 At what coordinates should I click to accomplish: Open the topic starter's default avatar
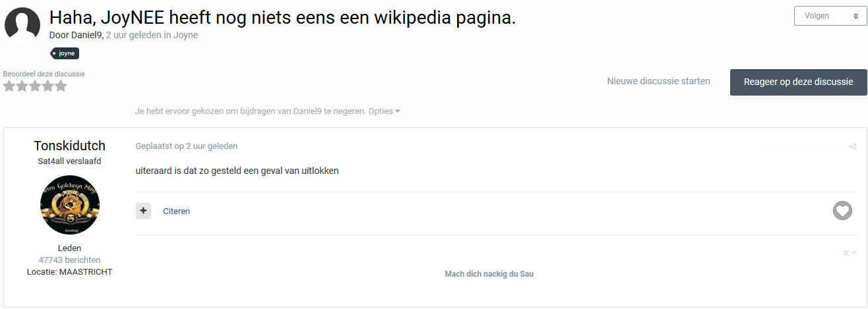(22, 26)
